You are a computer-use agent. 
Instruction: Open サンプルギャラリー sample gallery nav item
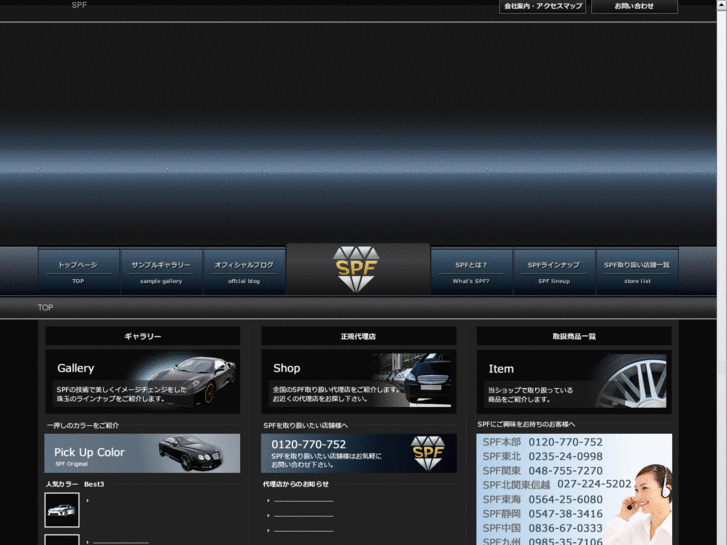coord(161,271)
